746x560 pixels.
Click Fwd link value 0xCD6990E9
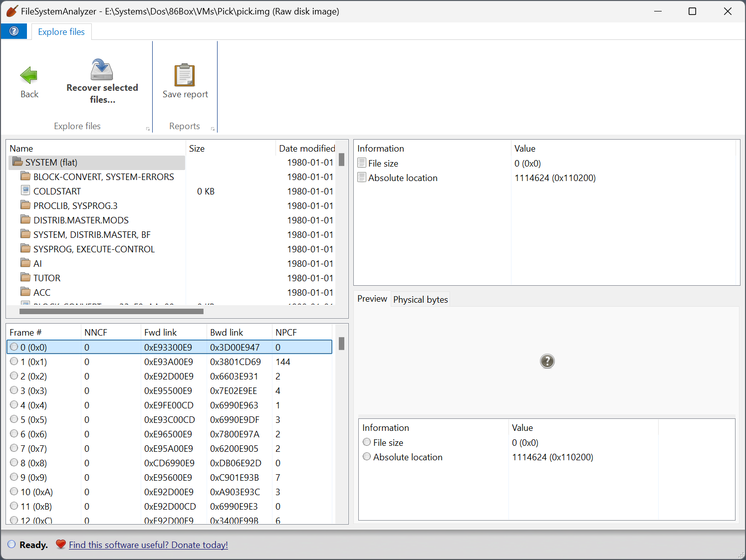click(169, 463)
